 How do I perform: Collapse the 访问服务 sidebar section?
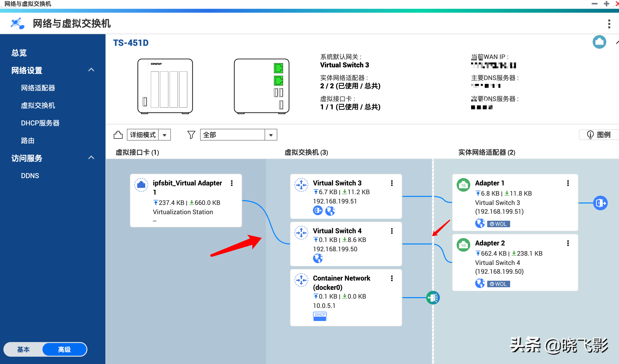point(91,158)
